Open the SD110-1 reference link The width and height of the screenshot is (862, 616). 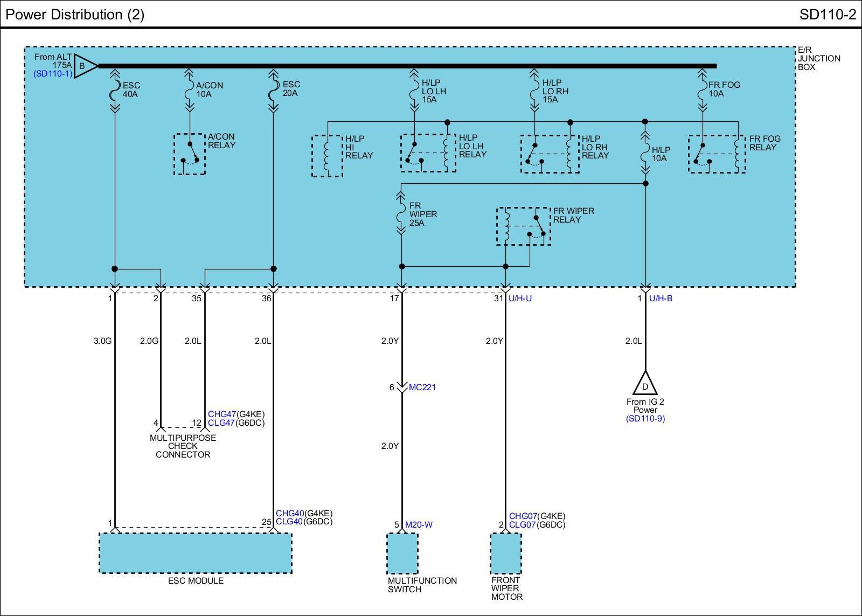point(53,74)
